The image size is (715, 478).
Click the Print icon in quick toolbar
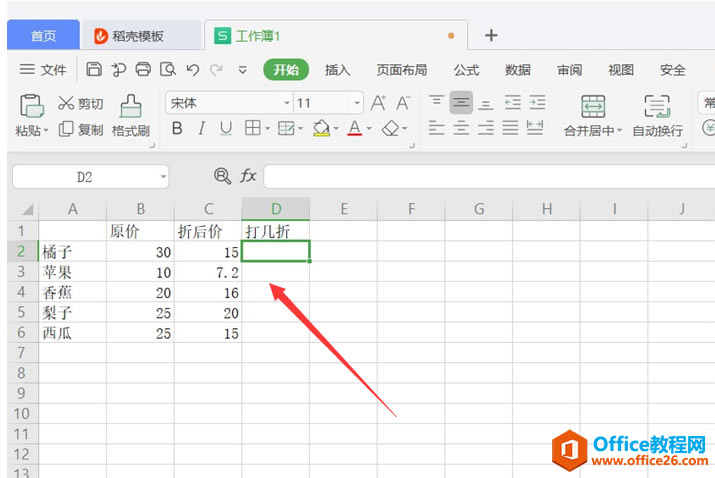[x=143, y=69]
